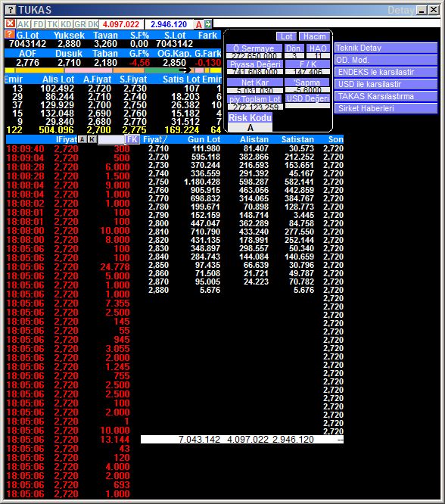Sort by Gun Lot column header

point(204,139)
